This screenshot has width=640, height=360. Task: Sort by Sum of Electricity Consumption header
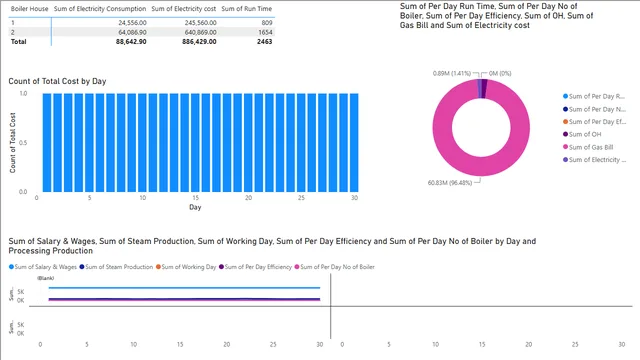(100, 9)
